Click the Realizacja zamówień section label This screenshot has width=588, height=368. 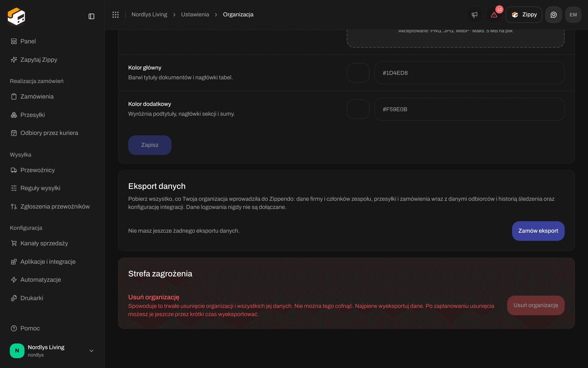click(x=37, y=81)
